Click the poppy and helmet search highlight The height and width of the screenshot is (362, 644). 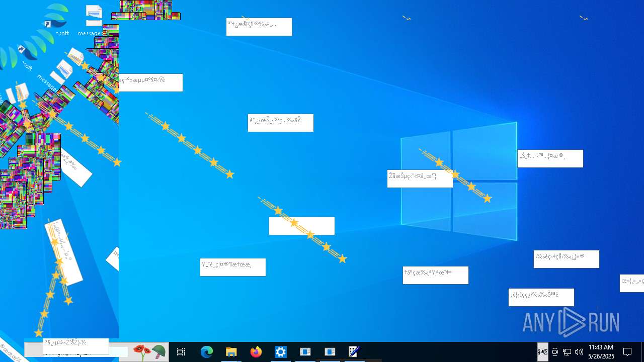(x=149, y=352)
